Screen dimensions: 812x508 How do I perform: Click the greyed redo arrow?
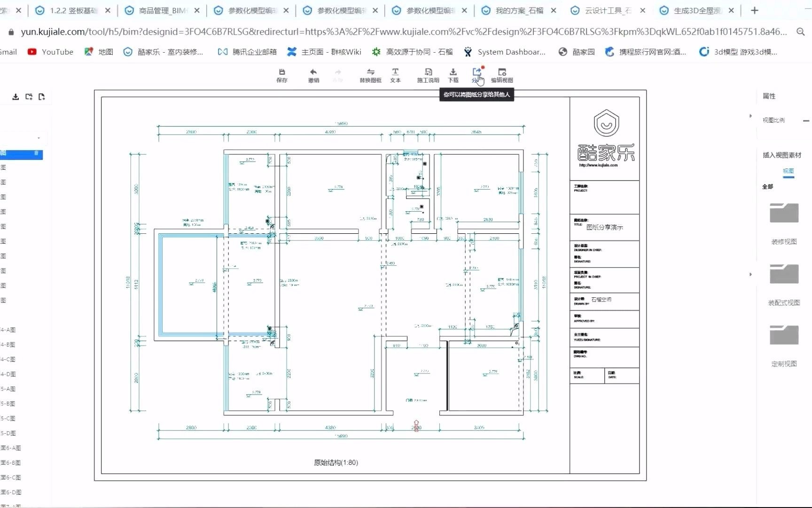click(338, 75)
